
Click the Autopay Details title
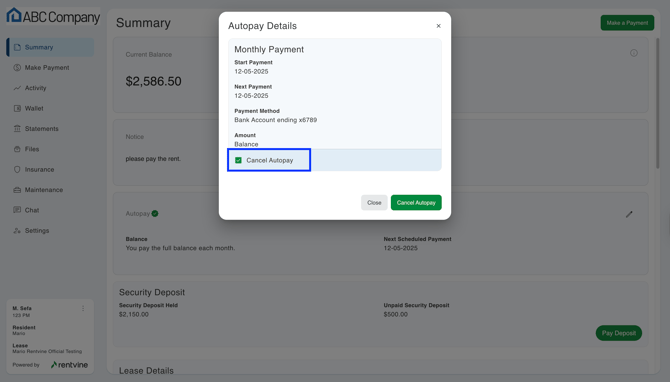[x=262, y=26]
